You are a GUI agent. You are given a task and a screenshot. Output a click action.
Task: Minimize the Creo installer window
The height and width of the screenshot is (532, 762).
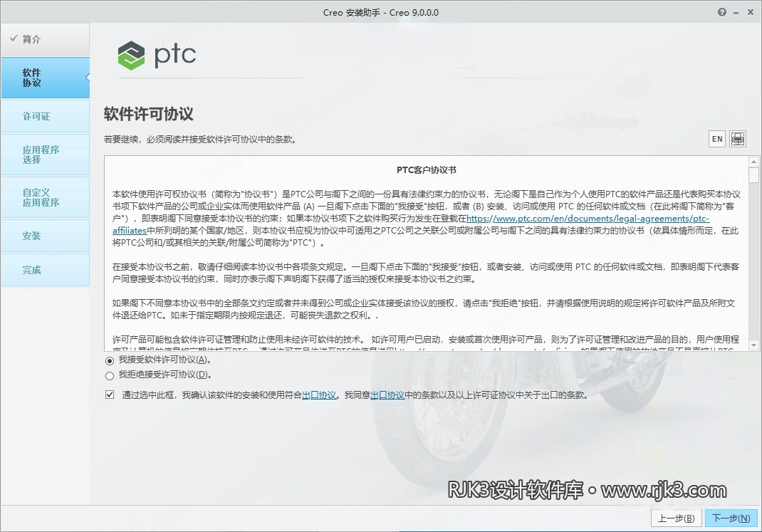[736, 13]
